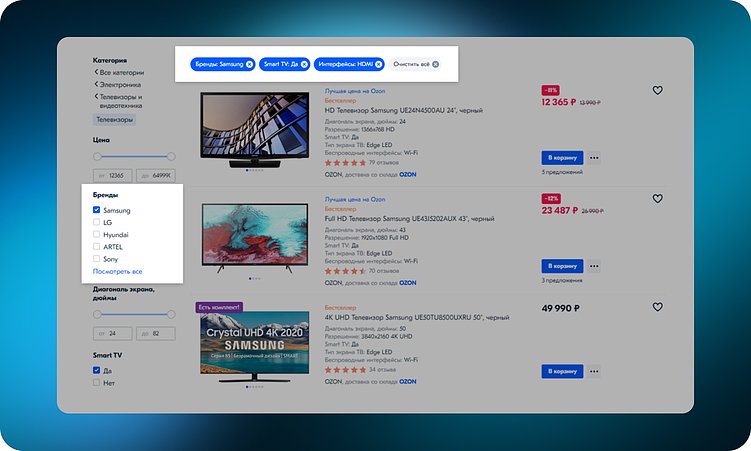Open more options for Samsung UE43J5202AUX
Viewport: 751px width, 451px height.
tap(594, 266)
